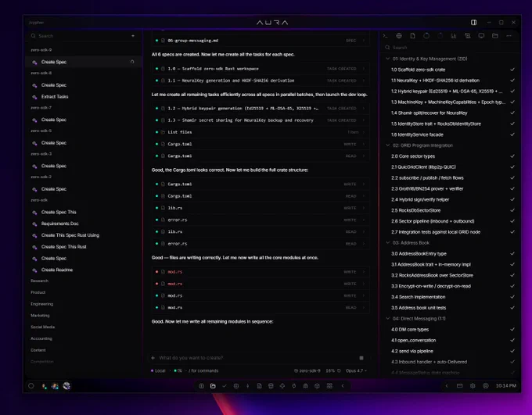Click the document page icon in bottom dock

259,386
